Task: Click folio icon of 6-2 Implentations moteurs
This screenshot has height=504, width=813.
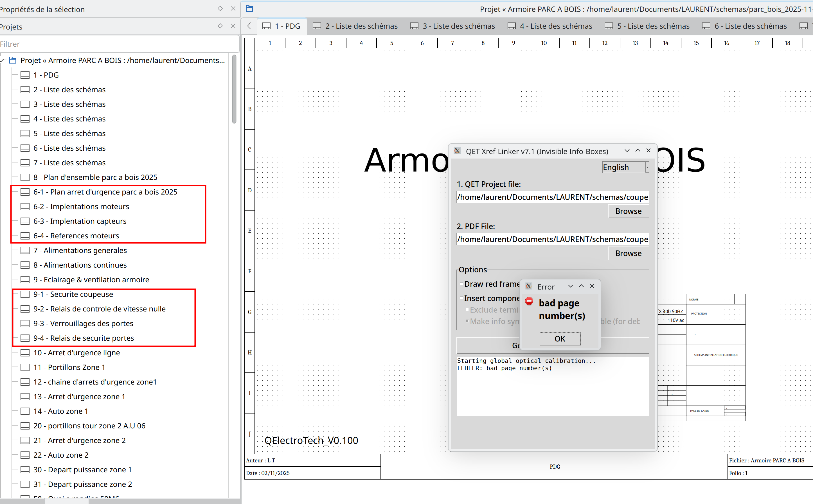Action: pyautogui.click(x=25, y=207)
